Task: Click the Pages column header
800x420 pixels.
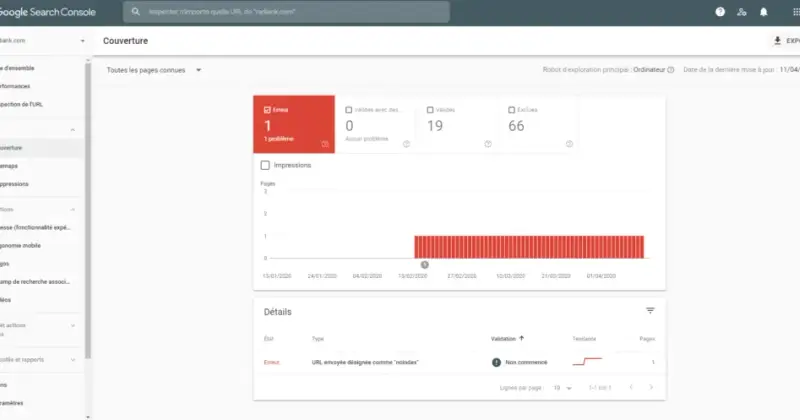Action: (647, 338)
